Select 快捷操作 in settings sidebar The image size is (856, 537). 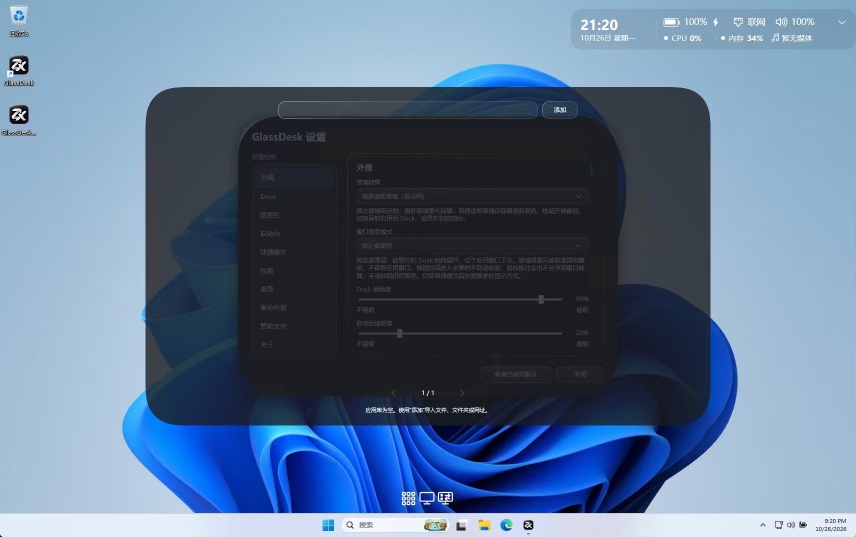(x=294, y=252)
